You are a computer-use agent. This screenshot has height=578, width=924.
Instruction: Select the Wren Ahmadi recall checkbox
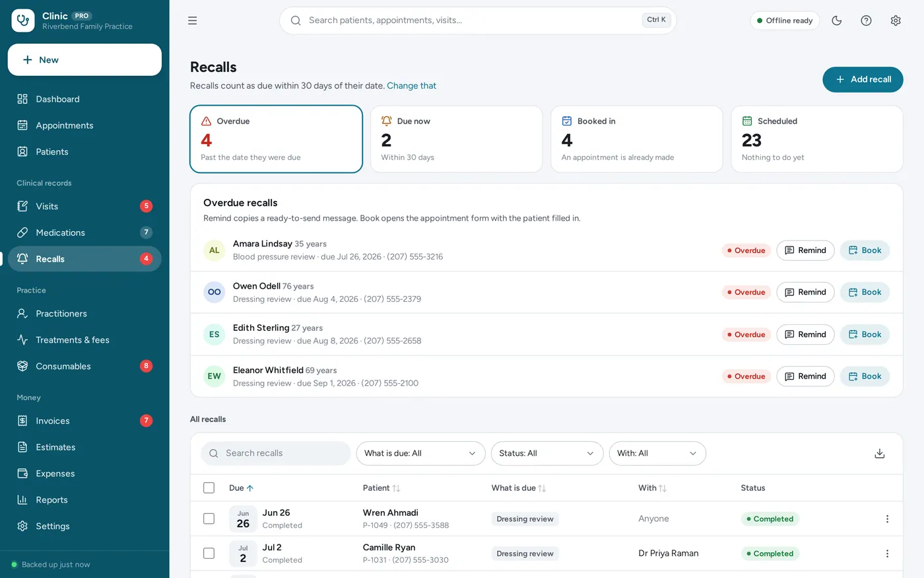(209, 519)
